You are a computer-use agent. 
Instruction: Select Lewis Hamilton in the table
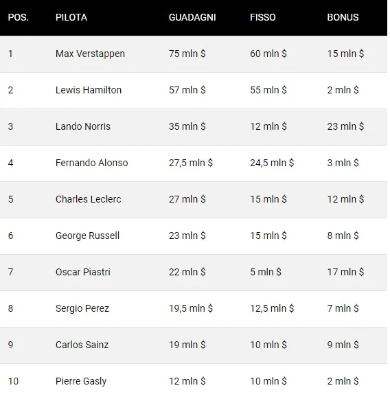point(88,90)
